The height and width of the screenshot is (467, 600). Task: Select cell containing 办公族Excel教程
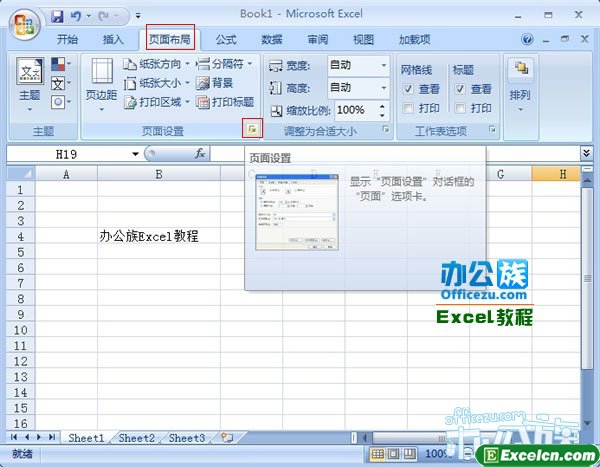[x=159, y=236]
